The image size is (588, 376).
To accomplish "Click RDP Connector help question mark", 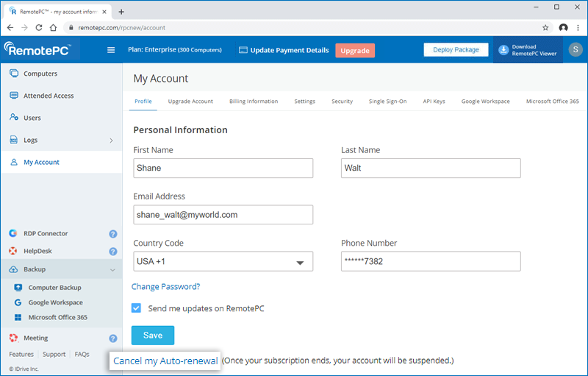I will 113,234.
